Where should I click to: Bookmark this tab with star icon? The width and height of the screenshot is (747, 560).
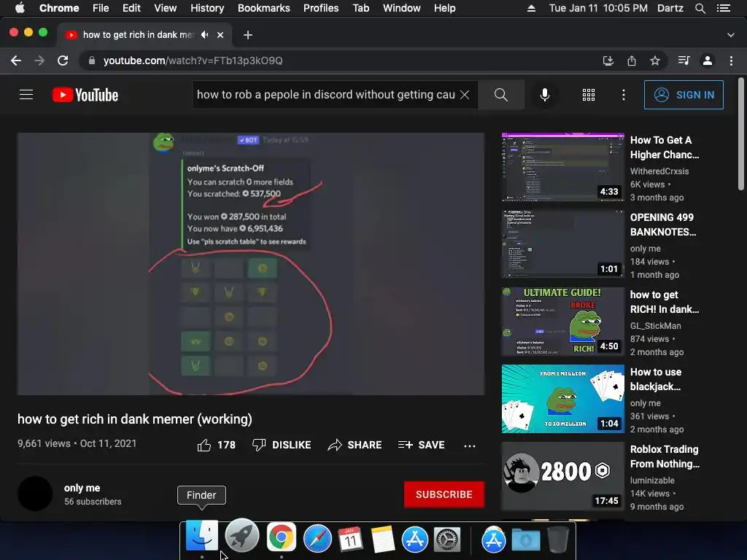(655, 61)
